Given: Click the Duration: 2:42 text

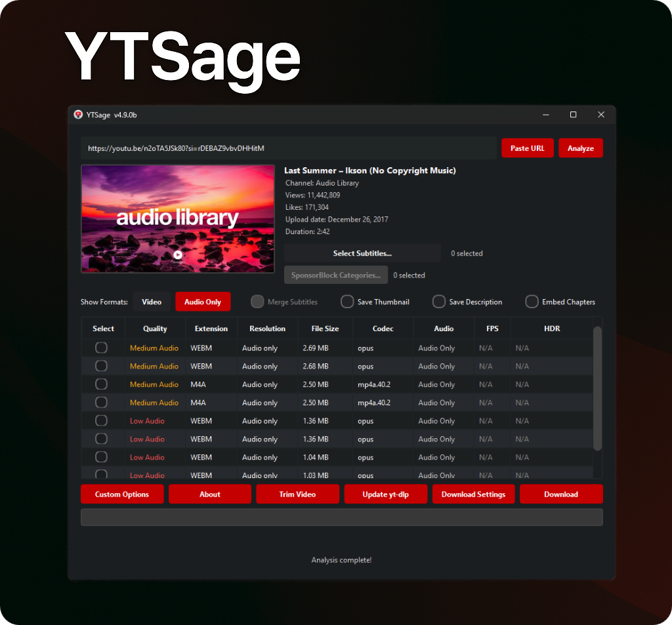Looking at the screenshot, I should point(308,232).
